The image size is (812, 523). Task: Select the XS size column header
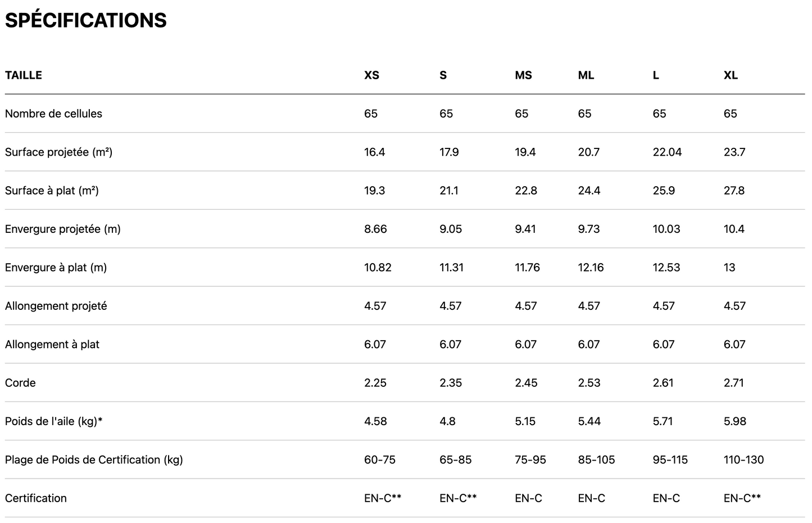pos(371,75)
